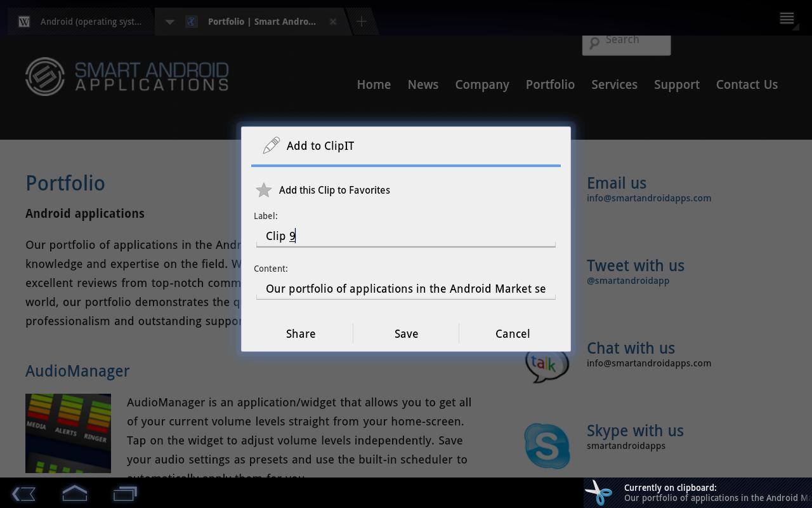Tap the ClipIT scissors clipboard icon
The height and width of the screenshot is (508, 812).
pyautogui.click(x=599, y=493)
